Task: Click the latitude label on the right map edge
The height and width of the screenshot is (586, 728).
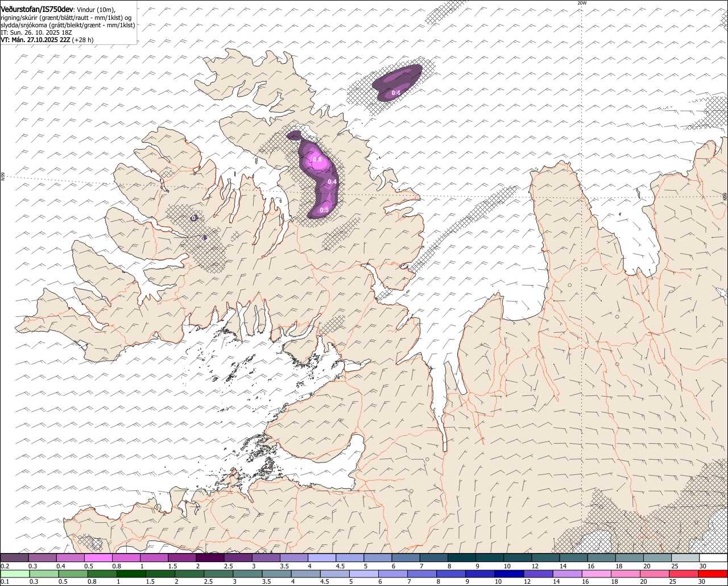Action: [x=725, y=196]
